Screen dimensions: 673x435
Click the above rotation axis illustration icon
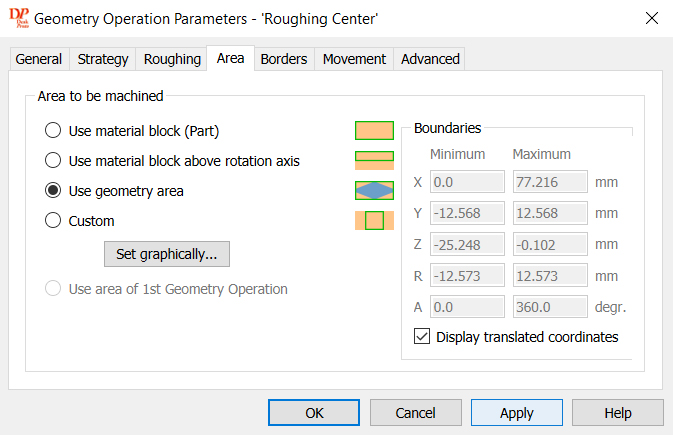coord(374,161)
